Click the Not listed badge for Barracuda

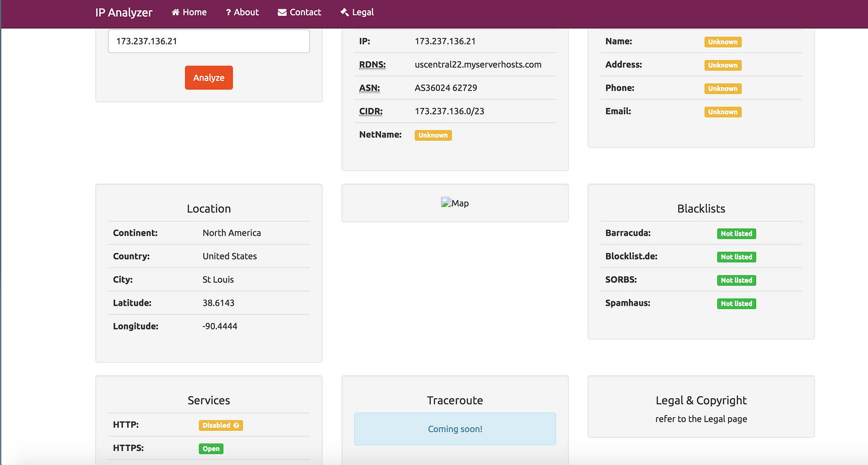pos(737,234)
